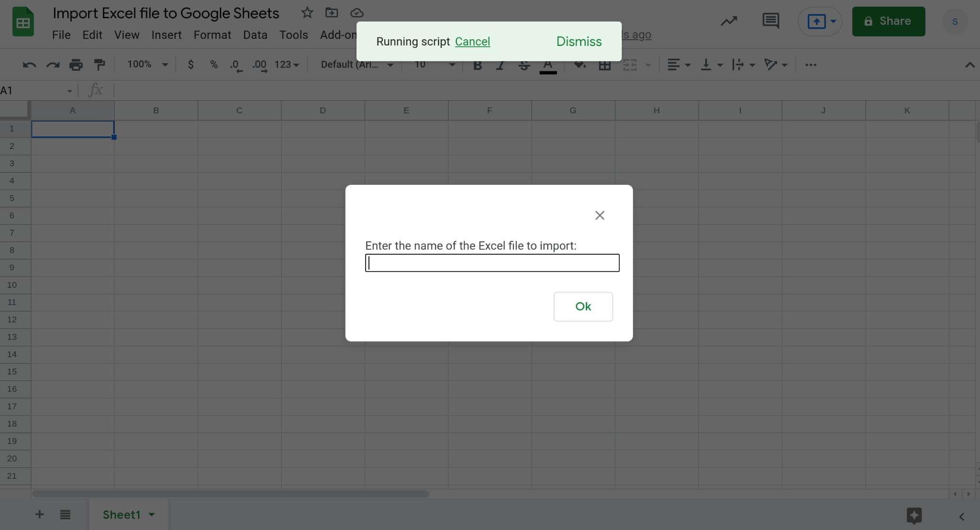
Task: Open the borders menu
Action: pos(605,65)
